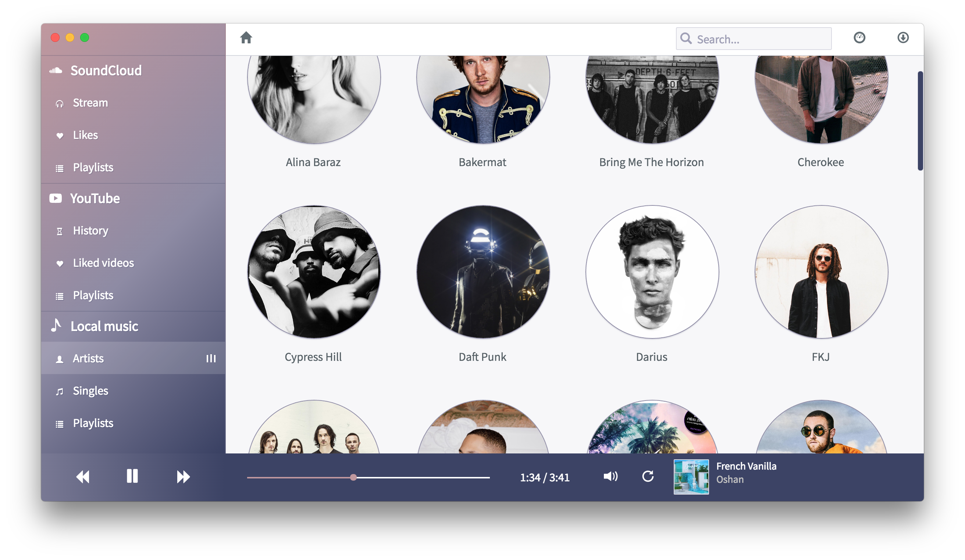Screen dimensions: 965x560
Task: Open the Daft Punk artist name
Action: click(x=482, y=357)
